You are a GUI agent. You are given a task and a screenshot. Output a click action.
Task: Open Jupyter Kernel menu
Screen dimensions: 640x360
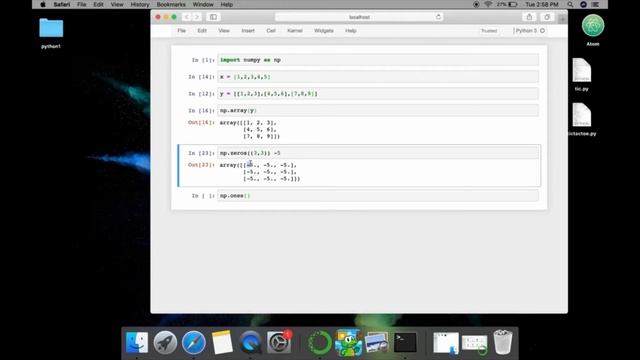(295, 31)
